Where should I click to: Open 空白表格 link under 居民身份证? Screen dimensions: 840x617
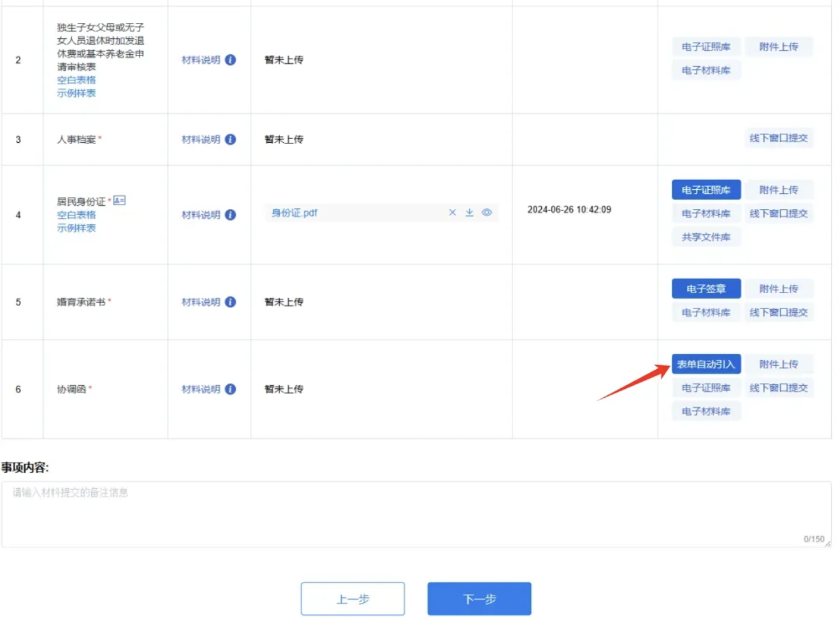(76, 215)
